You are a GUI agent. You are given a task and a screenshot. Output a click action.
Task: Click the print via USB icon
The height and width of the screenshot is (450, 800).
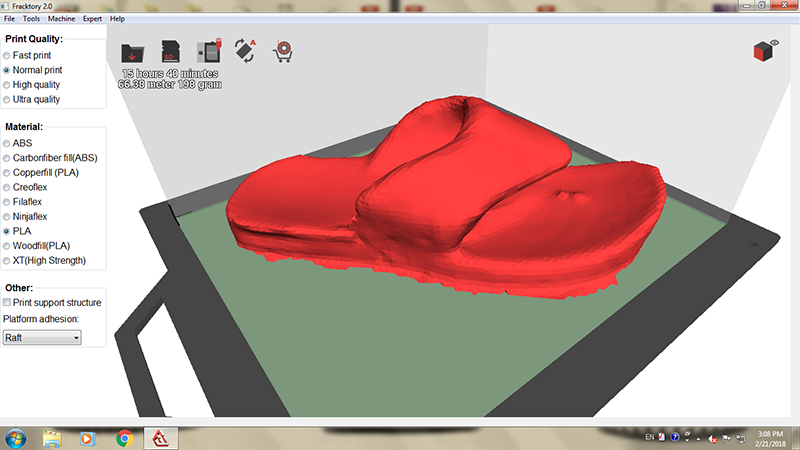[x=209, y=51]
